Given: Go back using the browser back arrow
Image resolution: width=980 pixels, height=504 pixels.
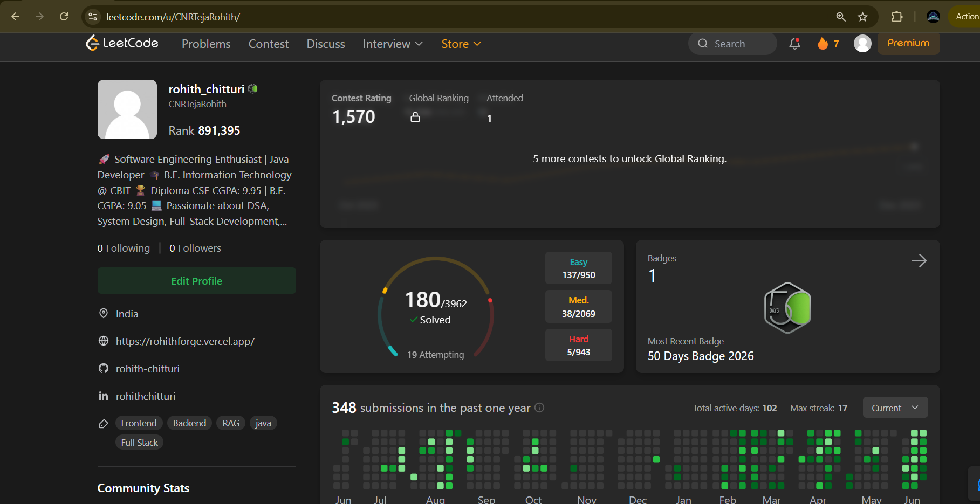Looking at the screenshot, I should pyautogui.click(x=16, y=17).
